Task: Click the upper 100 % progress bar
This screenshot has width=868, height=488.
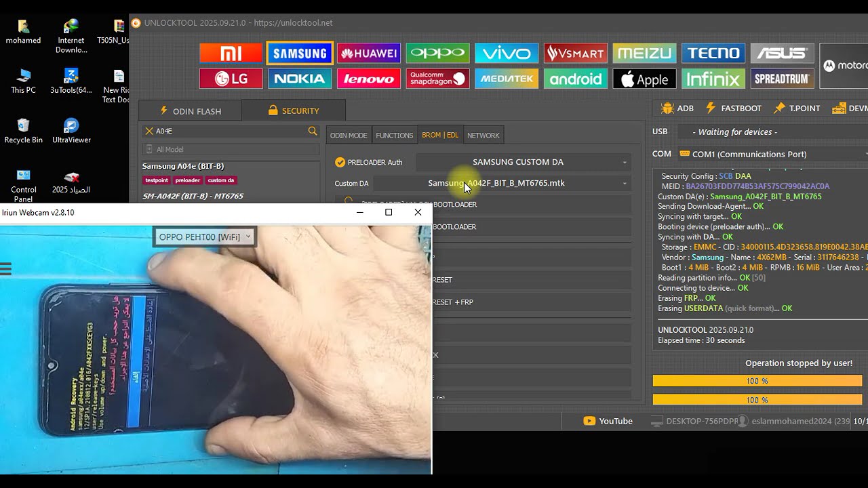Action: pyautogui.click(x=757, y=381)
